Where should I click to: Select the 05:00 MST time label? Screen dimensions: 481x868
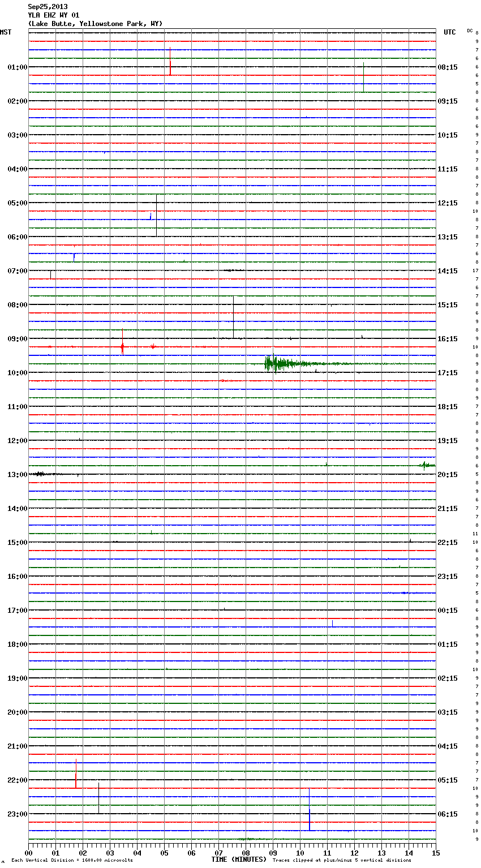click(17, 203)
